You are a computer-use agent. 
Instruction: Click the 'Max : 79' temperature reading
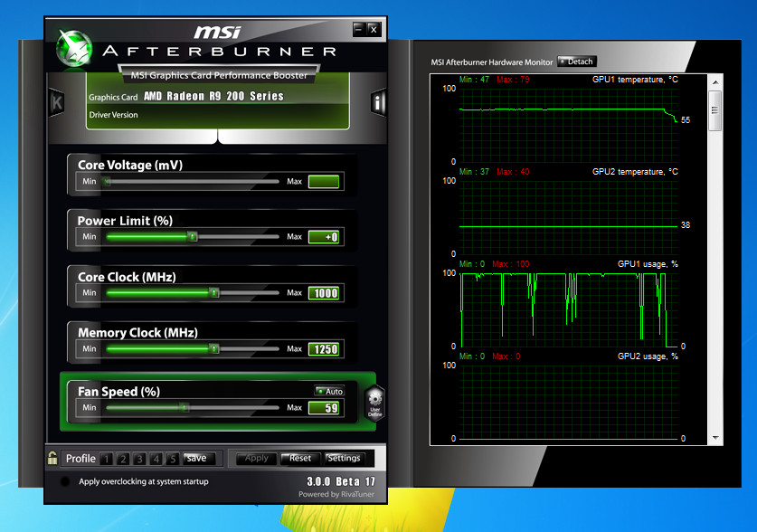click(x=513, y=80)
